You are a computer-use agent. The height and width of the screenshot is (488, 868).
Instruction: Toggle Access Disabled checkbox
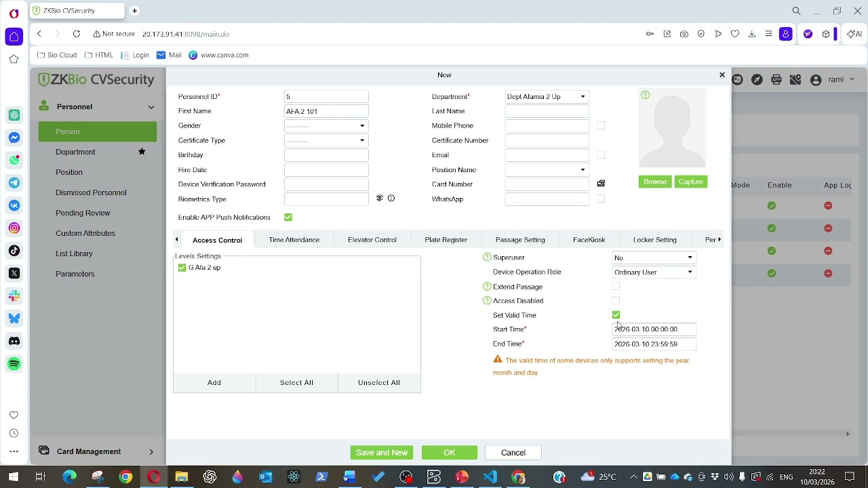point(616,301)
